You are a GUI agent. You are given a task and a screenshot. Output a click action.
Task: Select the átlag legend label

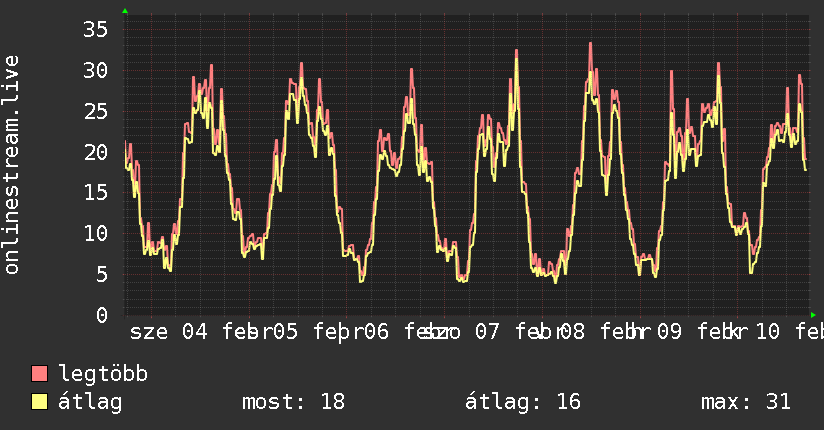coord(90,402)
